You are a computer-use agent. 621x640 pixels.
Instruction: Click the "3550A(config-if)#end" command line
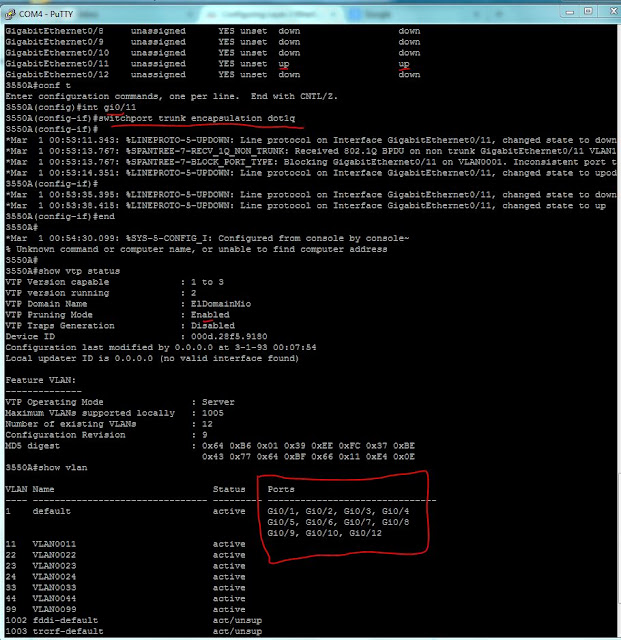pos(60,217)
